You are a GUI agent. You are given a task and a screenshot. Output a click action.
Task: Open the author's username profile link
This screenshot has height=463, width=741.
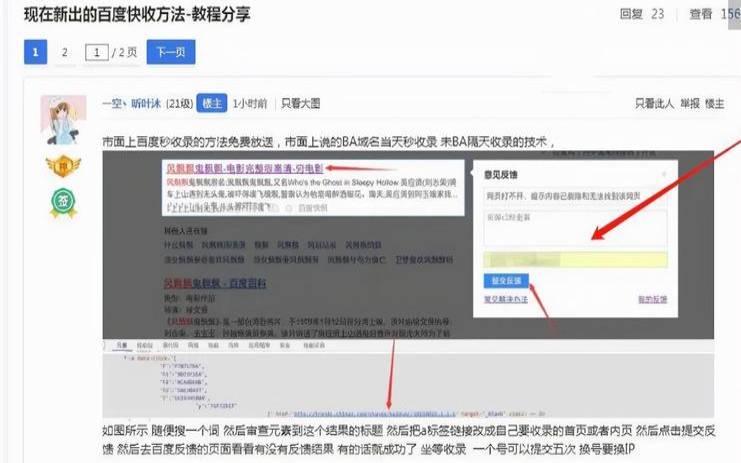coord(131,103)
